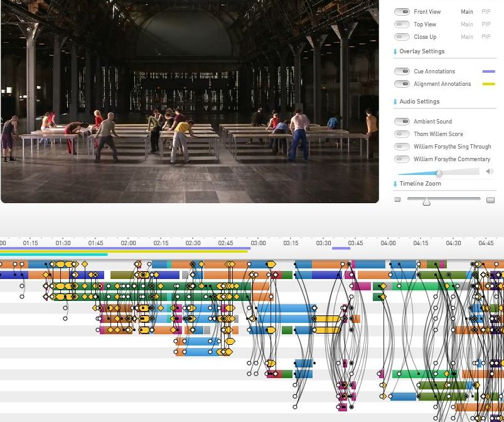This screenshot has width=504, height=422.
Task: Enable William Forsythe Commentary audio
Action: [x=402, y=159]
